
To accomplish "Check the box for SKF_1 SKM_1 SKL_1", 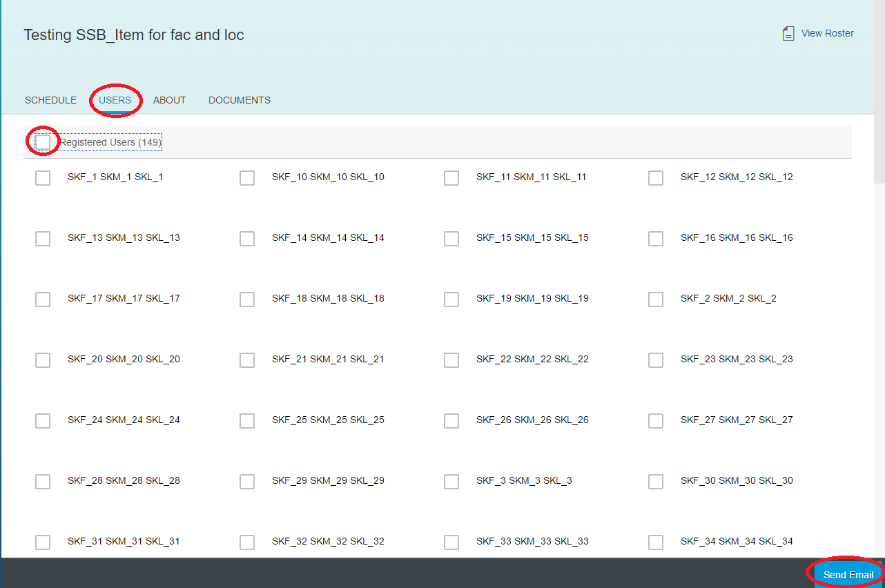I will 43,178.
